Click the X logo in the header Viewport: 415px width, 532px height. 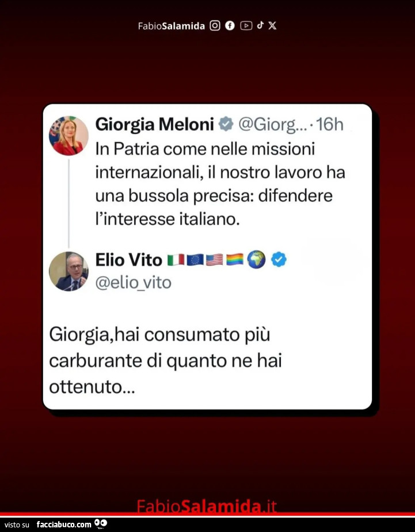(272, 25)
